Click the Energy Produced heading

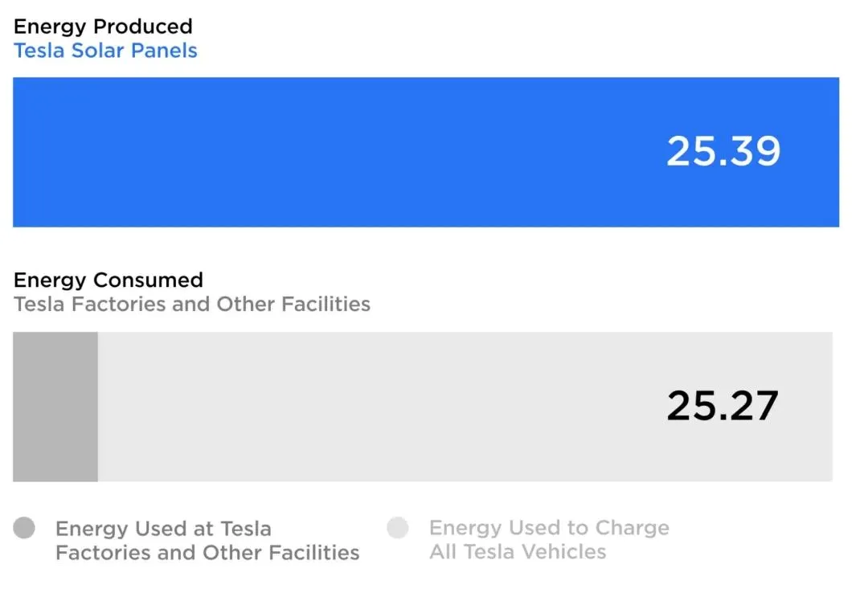pos(103,26)
